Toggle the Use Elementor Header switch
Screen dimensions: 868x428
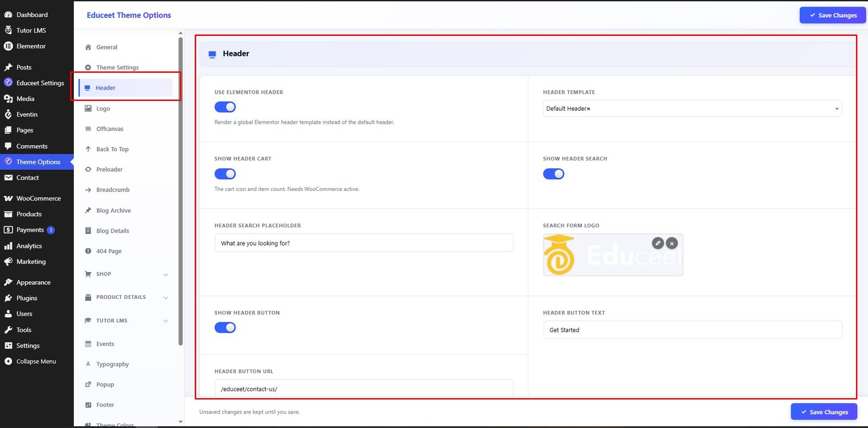[x=225, y=107]
